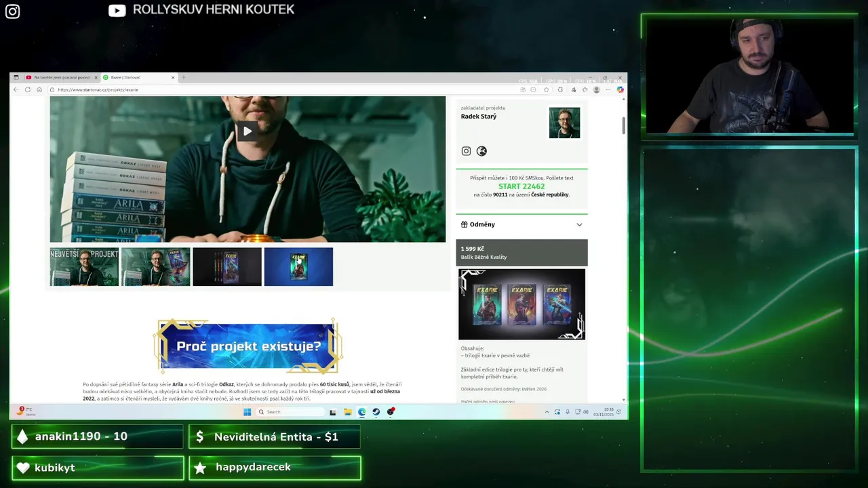Close the 'Exarie | Startovač' browser tab
868x488 pixels.
(x=173, y=77)
